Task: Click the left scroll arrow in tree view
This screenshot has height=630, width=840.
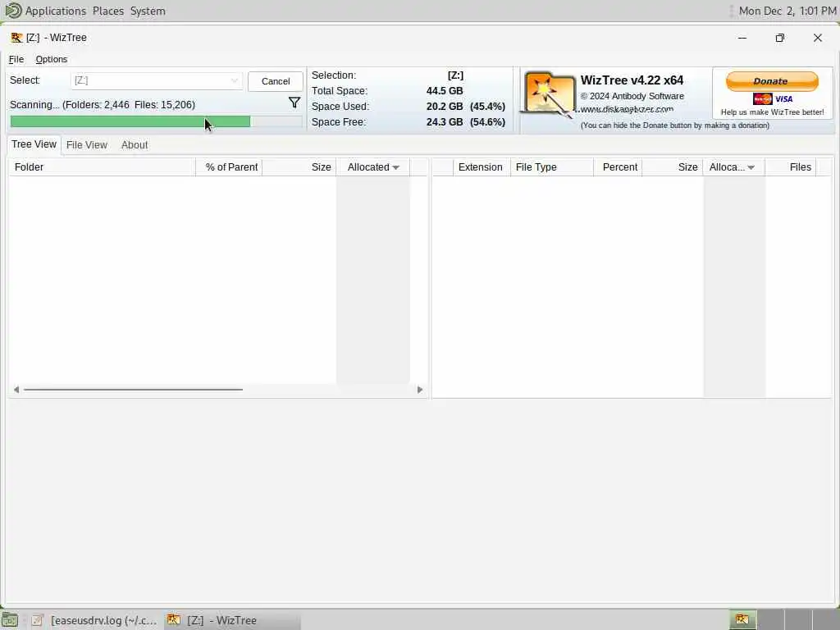Action: 16,390
